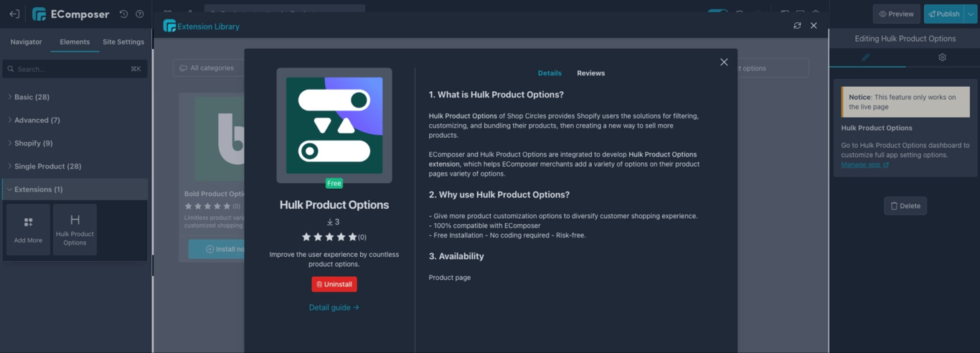The width and height of the screenshot is (980, 353).
Task: Open the Detail guide link
Action: tap(334, 307)
